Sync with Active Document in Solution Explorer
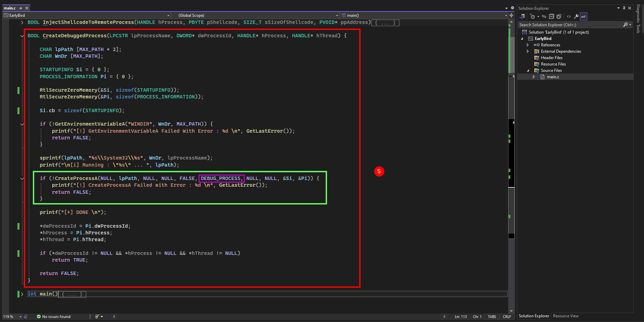This screenshot has width=644, height=322. [x=544, y=16]
